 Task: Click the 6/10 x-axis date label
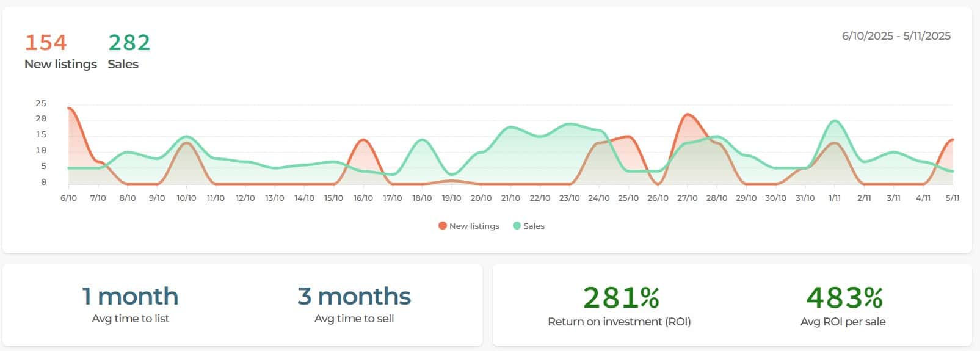pos(68,198)
